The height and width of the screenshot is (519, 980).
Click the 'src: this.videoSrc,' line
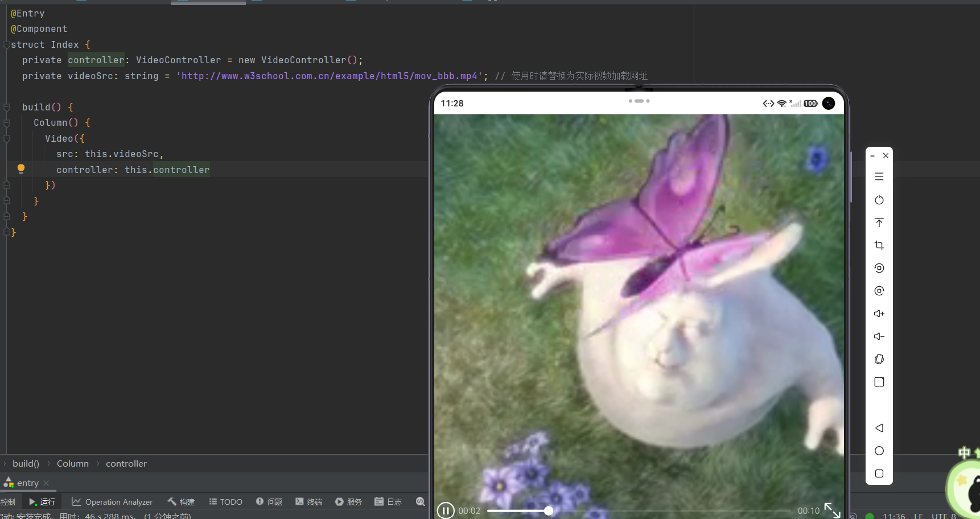[x=110, y=154]
